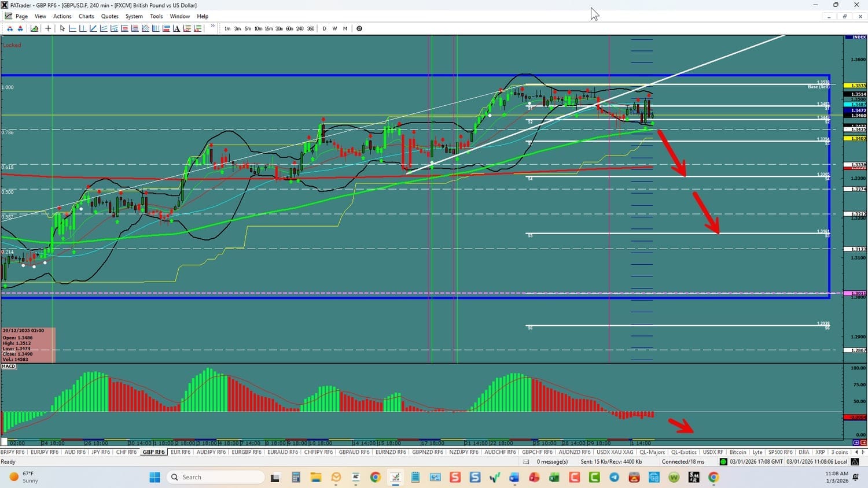Select the horizontal line drawing tool
Viewport: 868px width, 488px height.
pos(72,28)
